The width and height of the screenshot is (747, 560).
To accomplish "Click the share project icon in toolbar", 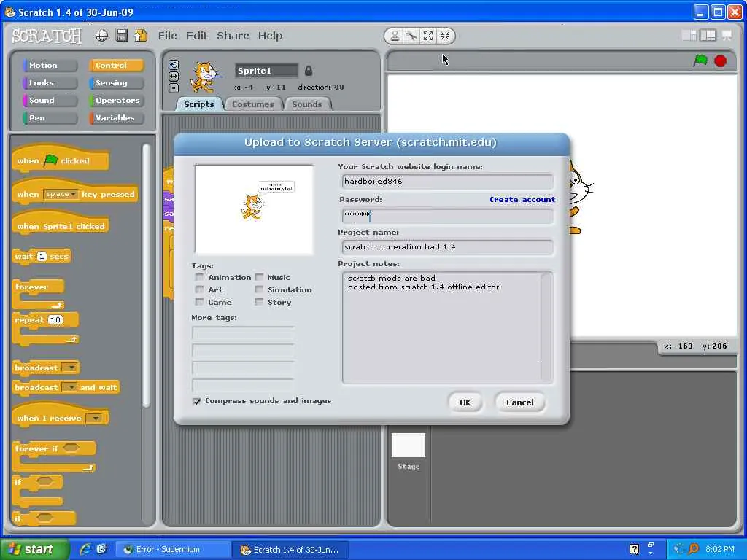I will (x=141, y=36).
